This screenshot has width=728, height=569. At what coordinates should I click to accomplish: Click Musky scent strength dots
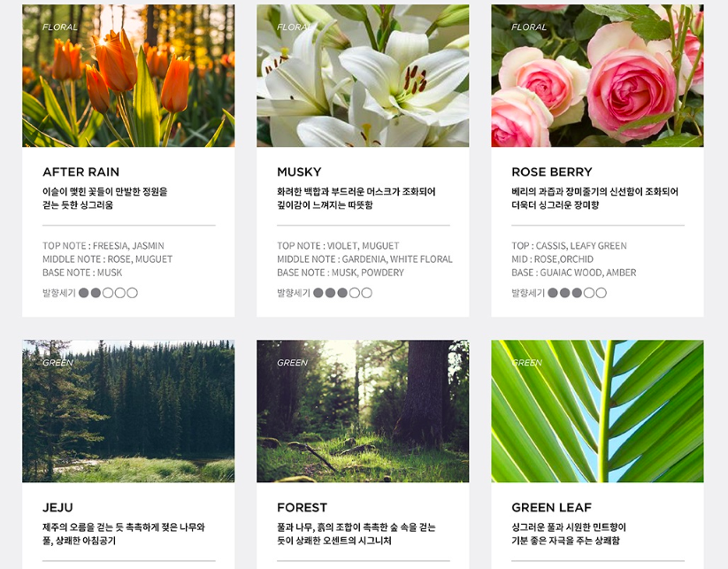click(x=342, y=293)
